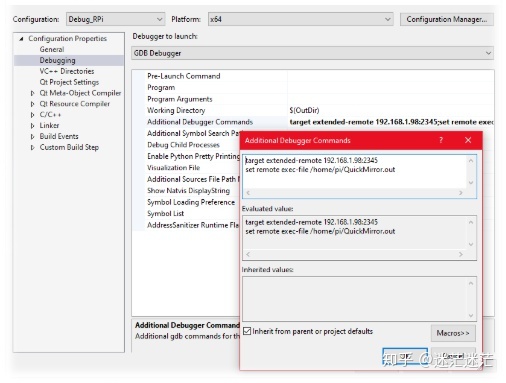Toggle Inherit from parent or project defaults
The height and width of the screenshot is (383, 506).
pyautogui.click(x=247, y=331)
